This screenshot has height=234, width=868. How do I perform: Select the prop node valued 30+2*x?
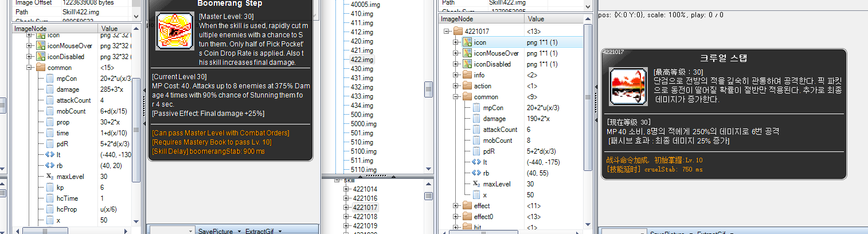pyautogui.click(x=62, y=122)
